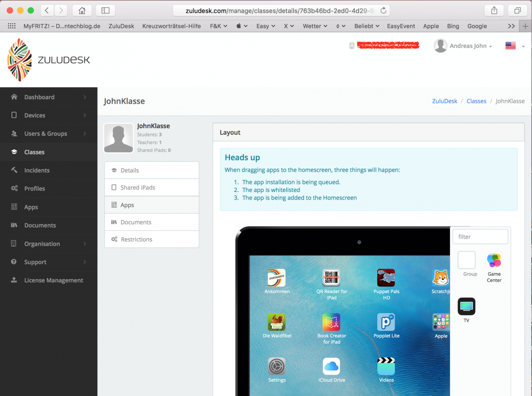Switch to the class Details tab
The width and height of the screenshot is (532, 396).
coord(152,170)
